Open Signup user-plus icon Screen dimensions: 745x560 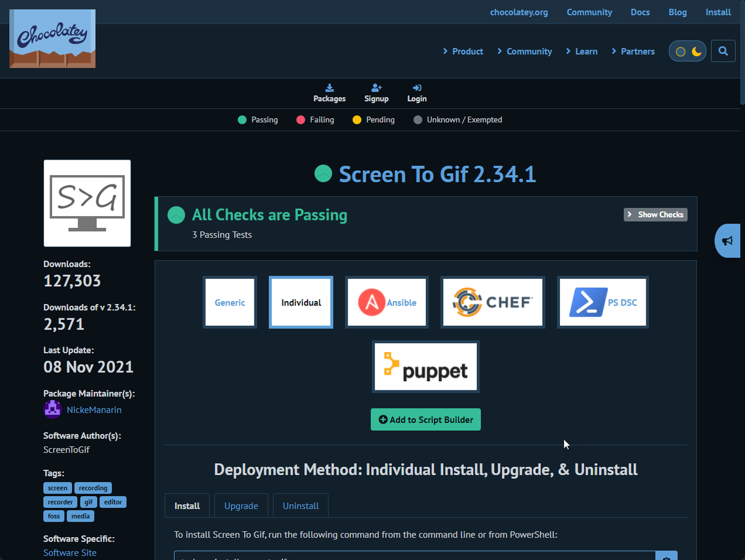pyautogui.click(x=376, y=88)
